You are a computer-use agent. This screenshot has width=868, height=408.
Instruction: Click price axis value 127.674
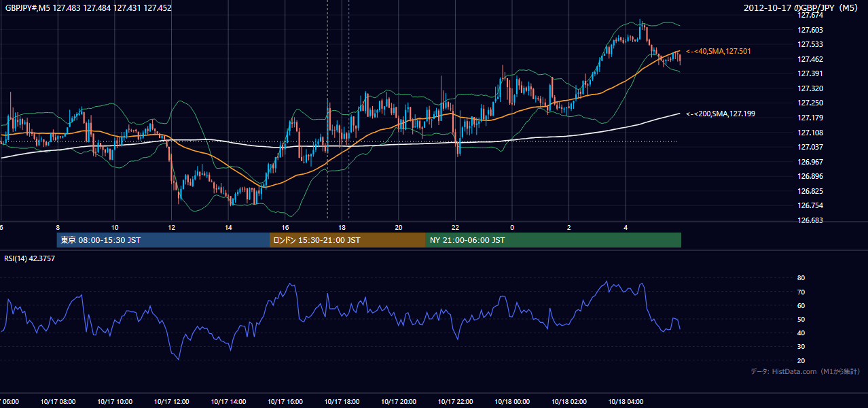(x=811, y=15)
